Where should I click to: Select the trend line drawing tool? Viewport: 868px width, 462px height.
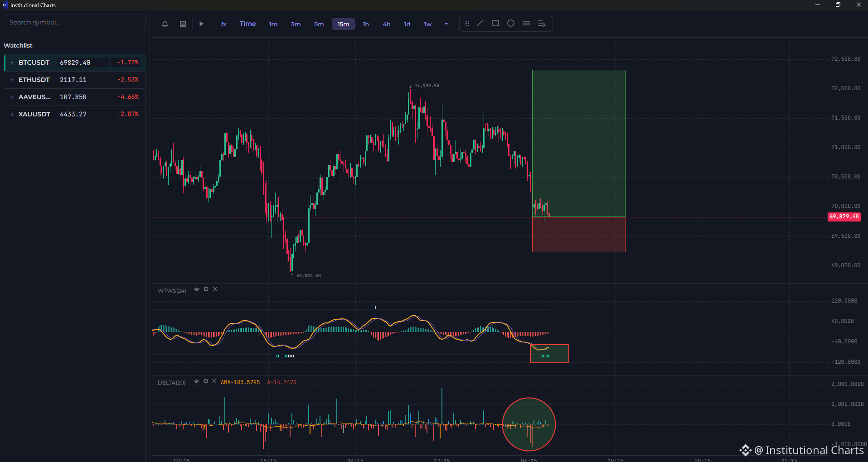[480, 23]
